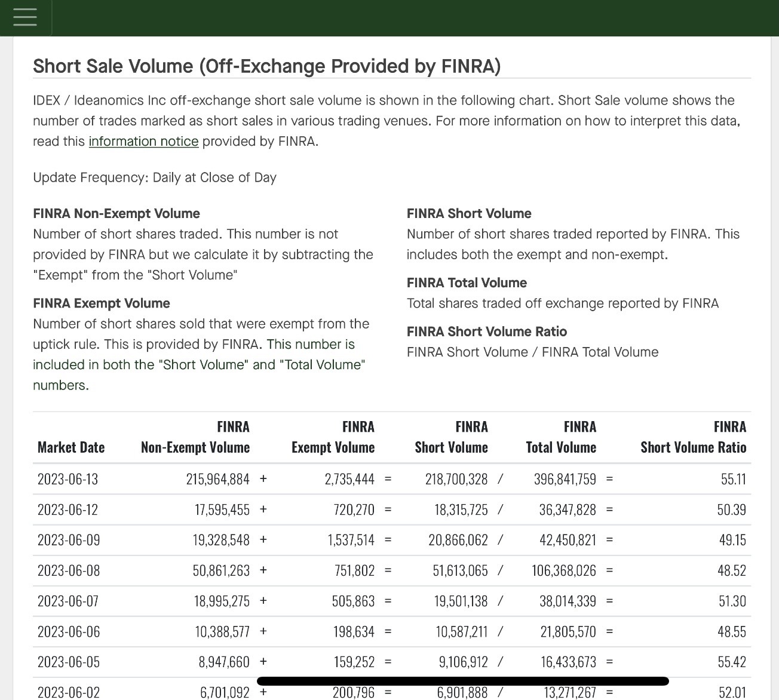Click the "Short Sale Volume" section heading
Viewport: 779px width, 700px height.
[267, 66]
